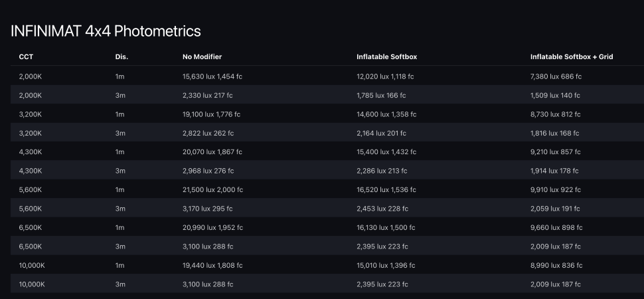The height and width of the screenshot is (299, 644).
Task: Click the 20,070 lux 1,867 fc value
Action: (x=213, y=152)
